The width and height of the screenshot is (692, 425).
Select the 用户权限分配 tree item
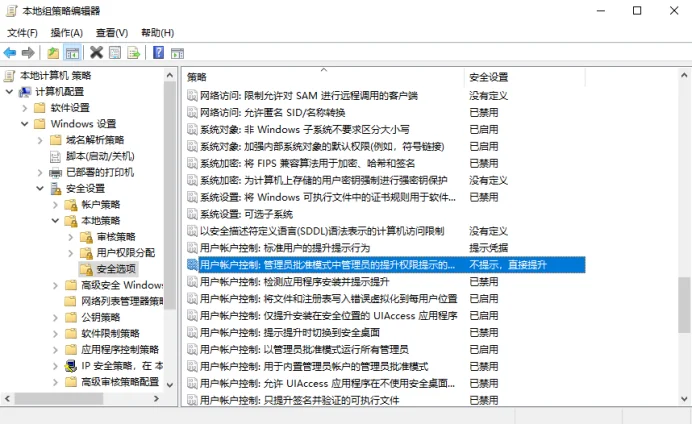click(x=126, y=253)
